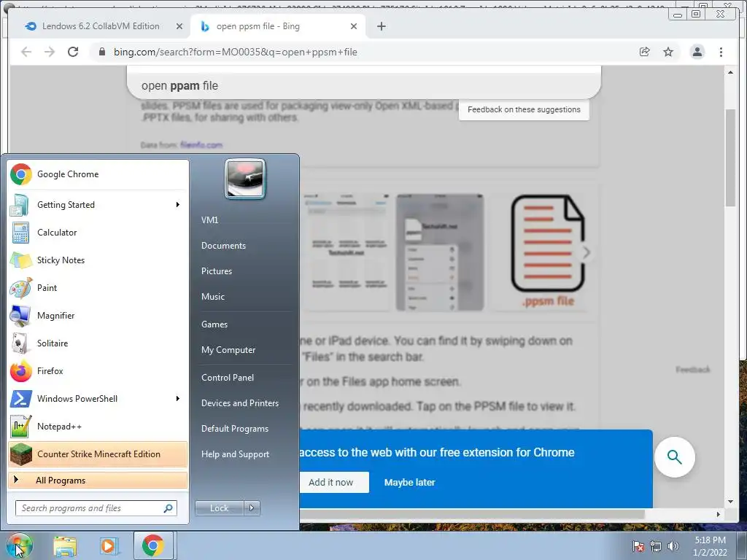Open a new Chrome tab
The width and height of the screenshot is (747, 560).
(381, 26)
